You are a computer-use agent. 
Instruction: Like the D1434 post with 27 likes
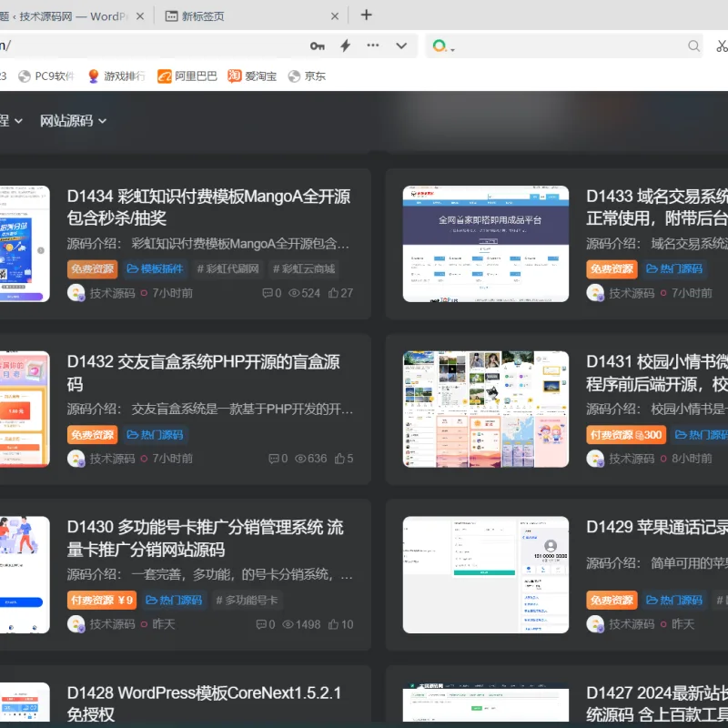[x=340, y=293]
